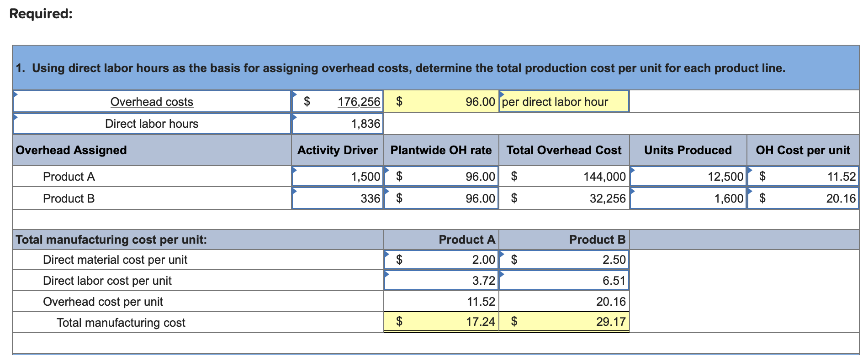Edit Product A units produced 12,500
Image resolution: width=868 pixels, height=355 pixels.
pyautogui.click(x=688, y=177)
